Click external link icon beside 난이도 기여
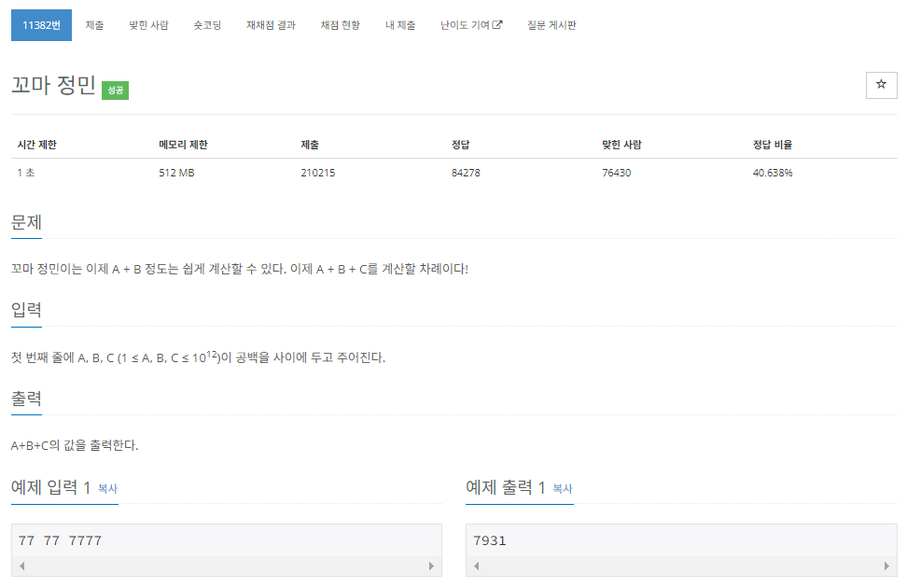This screenshot has width=907, height=588. (x=497, y=25)
